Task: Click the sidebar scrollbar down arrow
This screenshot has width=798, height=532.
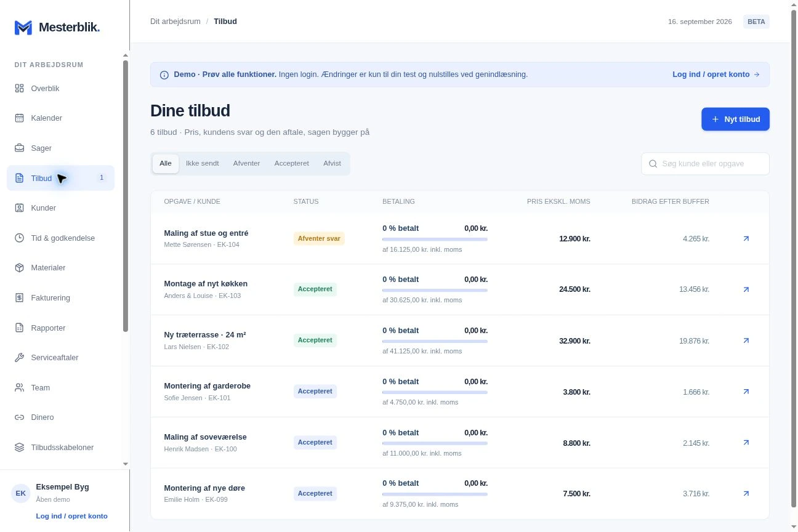Action: click(x=126, y=464)
